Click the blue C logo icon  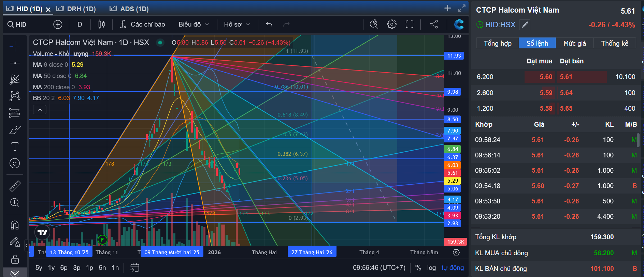coord(459,24)
